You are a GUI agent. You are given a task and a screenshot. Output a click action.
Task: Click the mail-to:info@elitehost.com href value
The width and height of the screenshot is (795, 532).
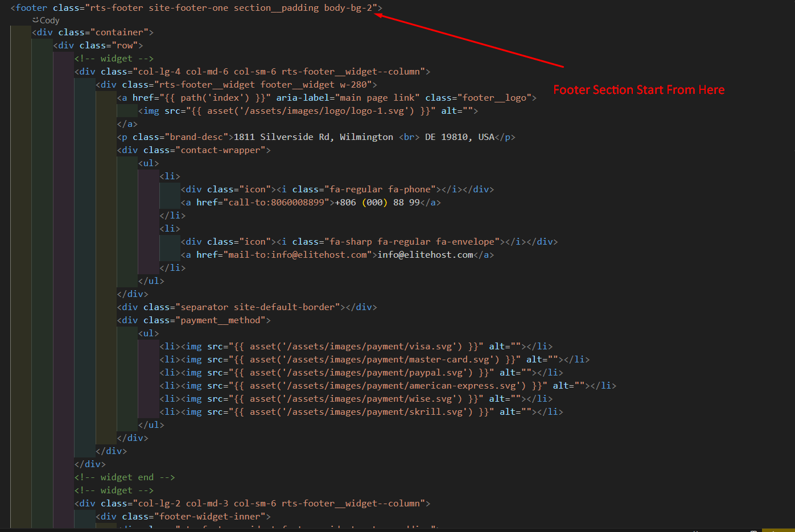(x=297, y=255)
